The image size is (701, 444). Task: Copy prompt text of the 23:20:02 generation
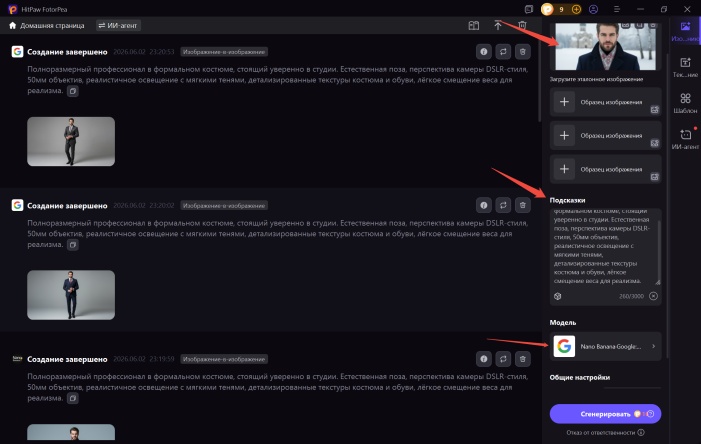click(73, 245)
